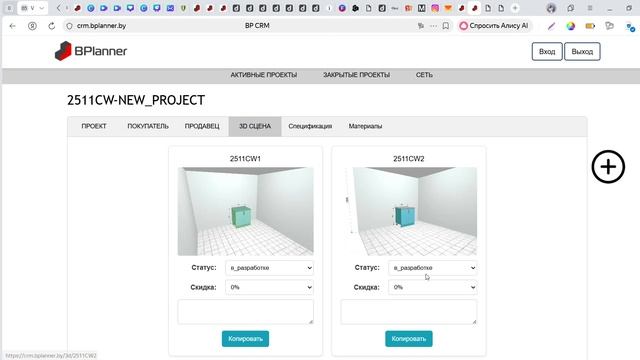Open the Скидка dropdown for 2511CW2
The height and width of the screenshot is (360, 640).
tap(433, 287)
